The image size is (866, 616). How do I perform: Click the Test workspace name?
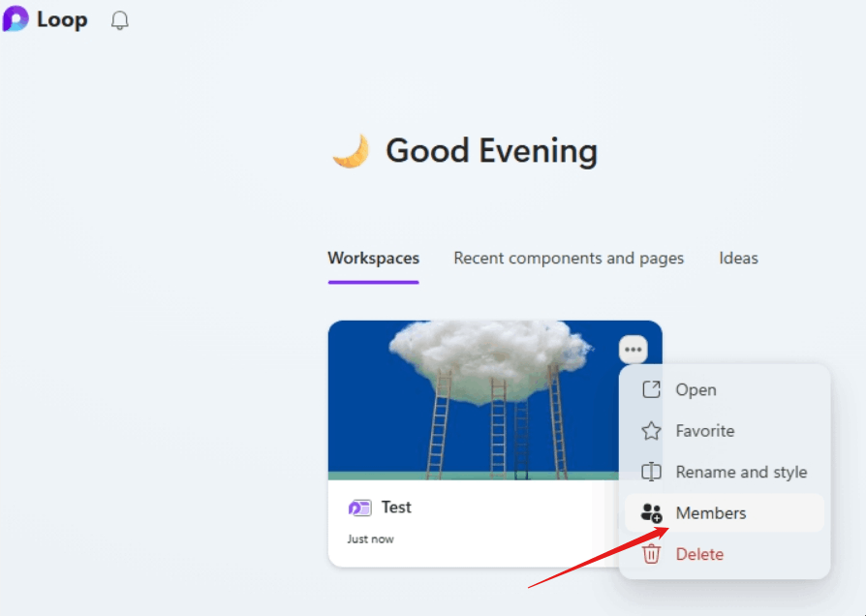coord(396,508)
